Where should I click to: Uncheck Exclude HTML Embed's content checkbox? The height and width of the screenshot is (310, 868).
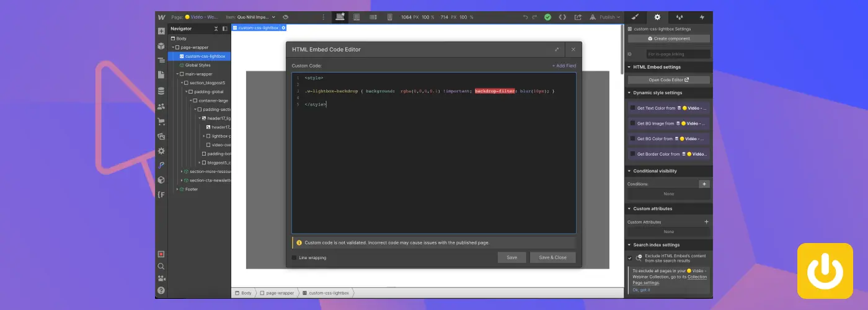[x=630, y=257]
